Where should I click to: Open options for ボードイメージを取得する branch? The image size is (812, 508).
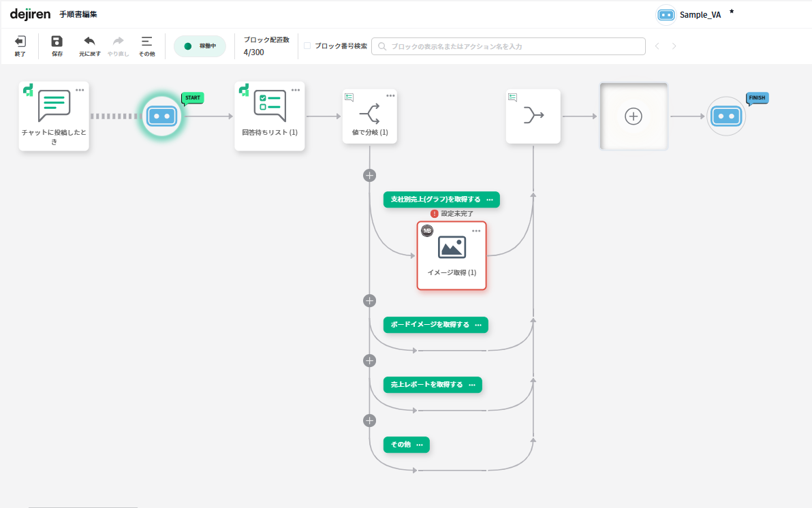478,325
